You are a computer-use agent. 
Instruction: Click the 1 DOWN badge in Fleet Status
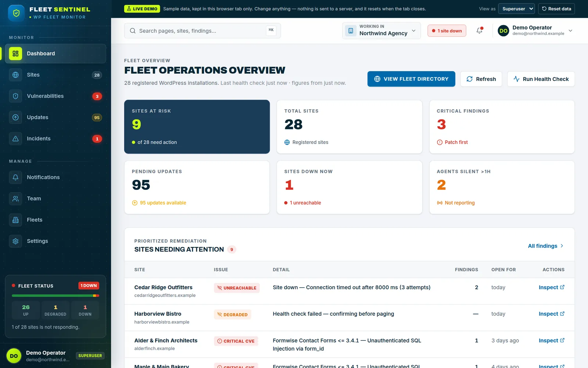89,286
